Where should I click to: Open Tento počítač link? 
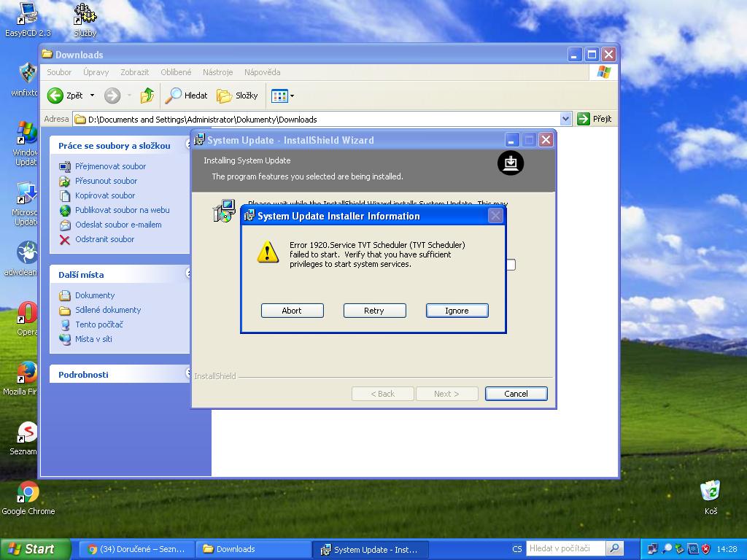pyautogui.click(x=99, y=324)
